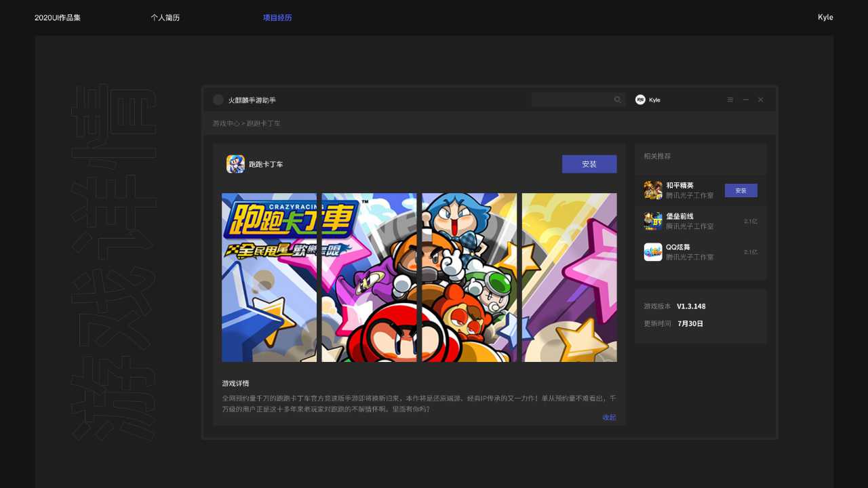Click the 火麒麟手游助手 title text
868x488 pixels.
pos(252,100)
